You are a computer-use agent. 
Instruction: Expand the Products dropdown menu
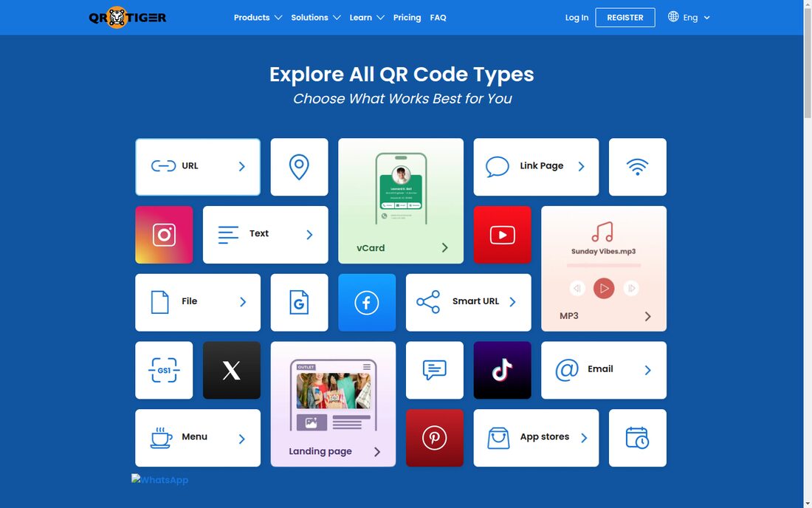point(258,17)
